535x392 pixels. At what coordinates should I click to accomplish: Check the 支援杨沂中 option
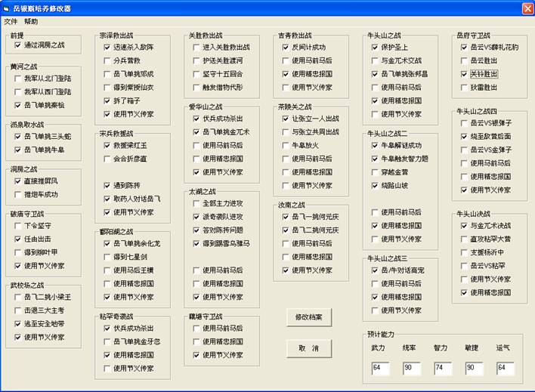coord(464,252)
